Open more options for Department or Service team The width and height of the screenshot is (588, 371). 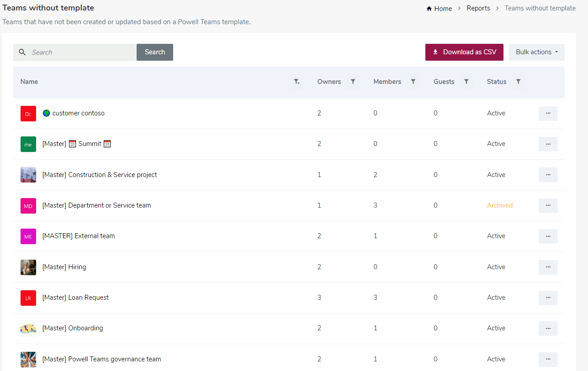(548, 205)
